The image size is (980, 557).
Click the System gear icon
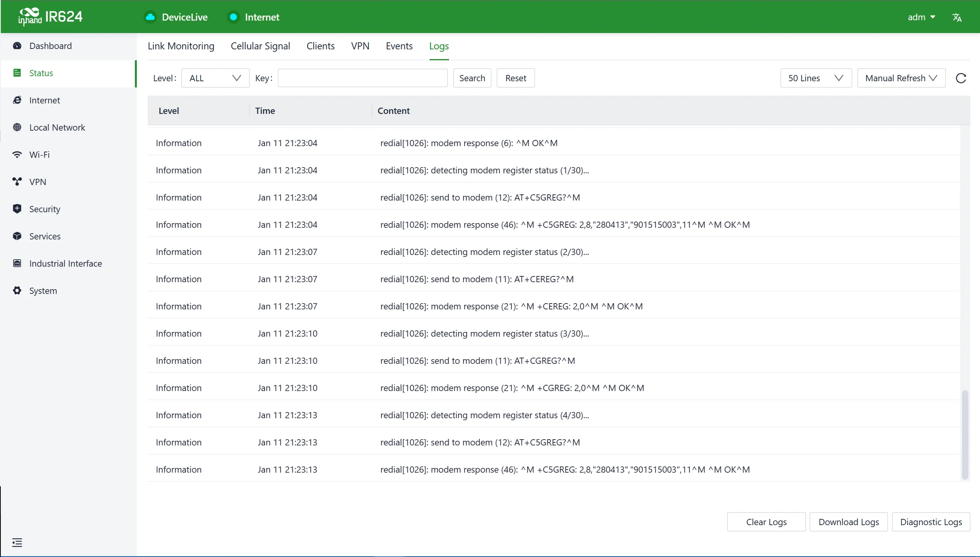[x=17, y=291]
